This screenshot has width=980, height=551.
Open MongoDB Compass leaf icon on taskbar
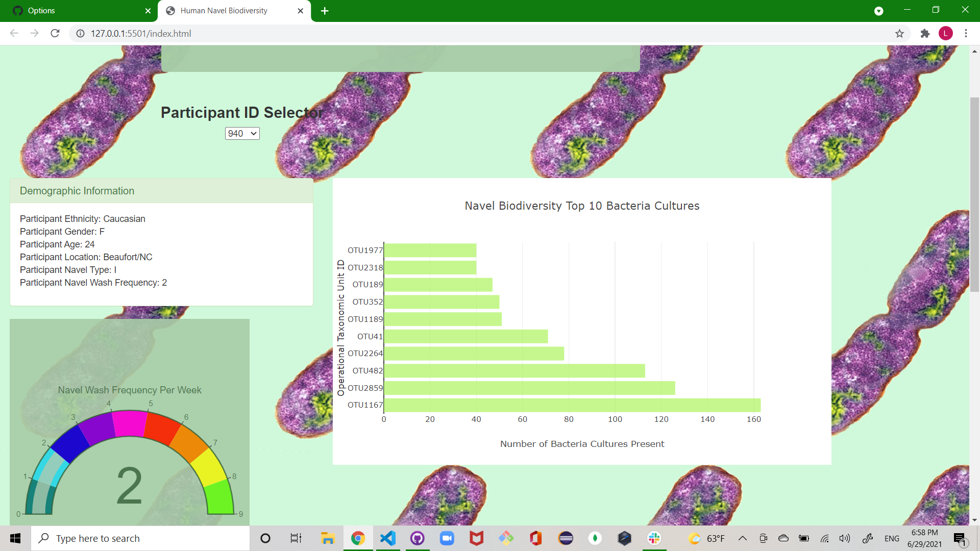595,538
